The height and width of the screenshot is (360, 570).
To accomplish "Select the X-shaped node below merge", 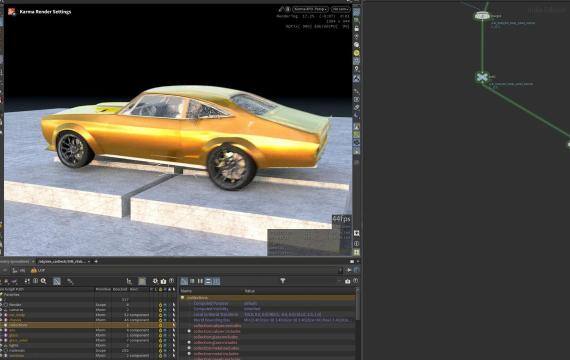I will tap(482, 77).
